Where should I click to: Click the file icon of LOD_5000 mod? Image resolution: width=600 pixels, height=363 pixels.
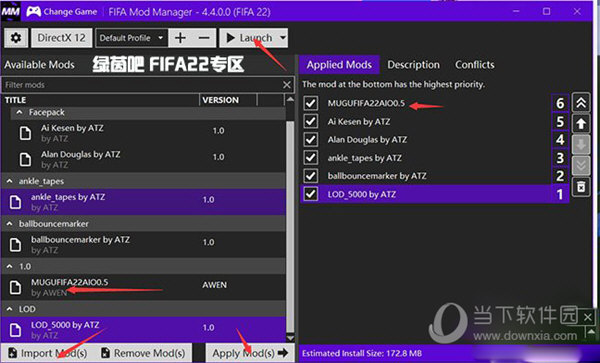(x=15, y=329)
